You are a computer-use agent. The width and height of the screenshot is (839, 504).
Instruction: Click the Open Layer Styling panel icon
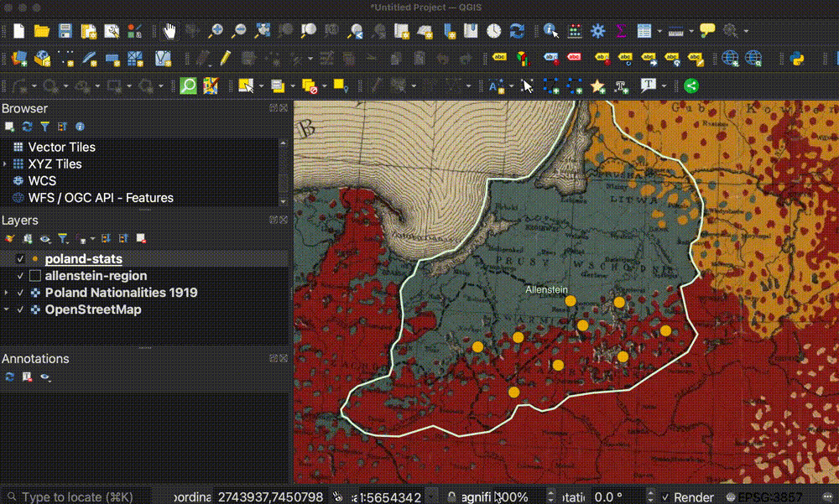[x=9, y=239]
